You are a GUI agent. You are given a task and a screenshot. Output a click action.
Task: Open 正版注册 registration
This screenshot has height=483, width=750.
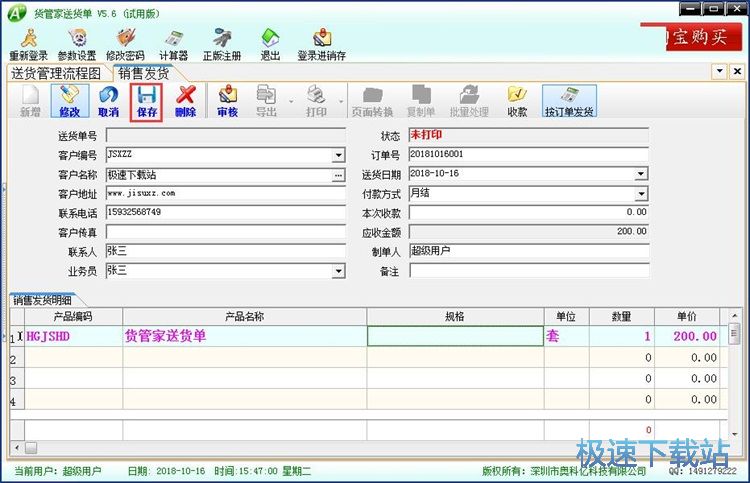click(x=222, y=44)
